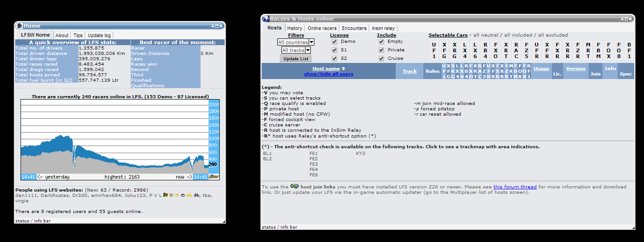644x242 pixels.
Task: Click the house icon in Home titlebar
Action: point(19,26)
